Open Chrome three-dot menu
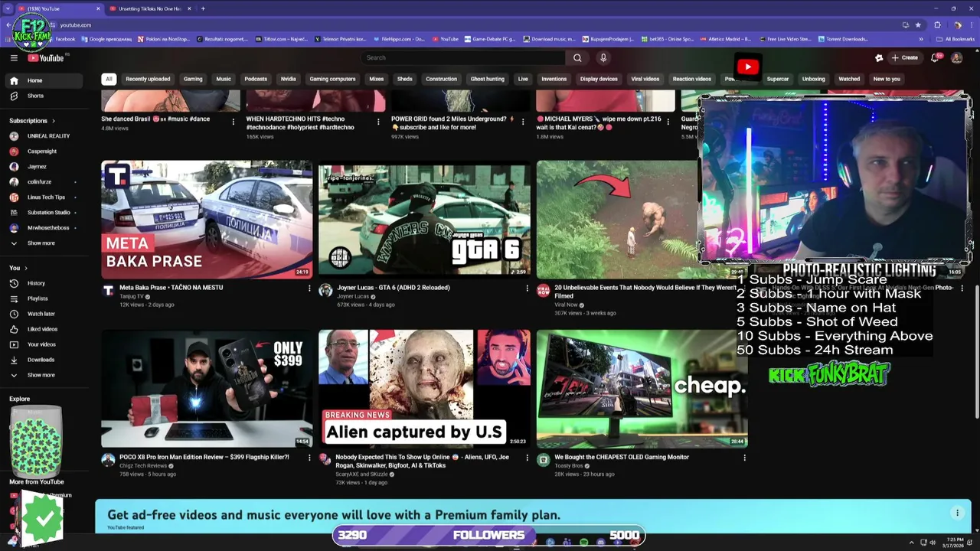The width and height of the screenshot is (980, 551). click(972, 24)
